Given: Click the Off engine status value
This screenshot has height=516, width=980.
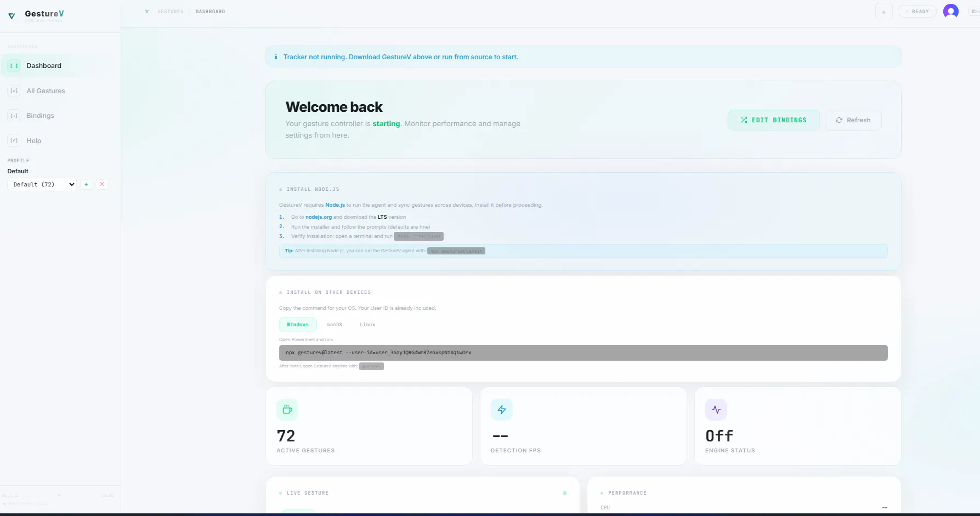Looking at the screenshot, I should point(719,436).
